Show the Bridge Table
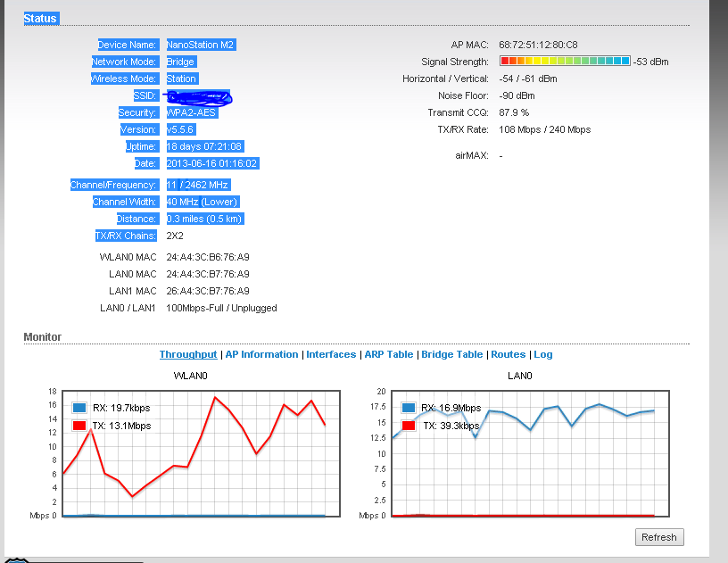The width and height of the screenshot is (728, 563). click(452, 354)
